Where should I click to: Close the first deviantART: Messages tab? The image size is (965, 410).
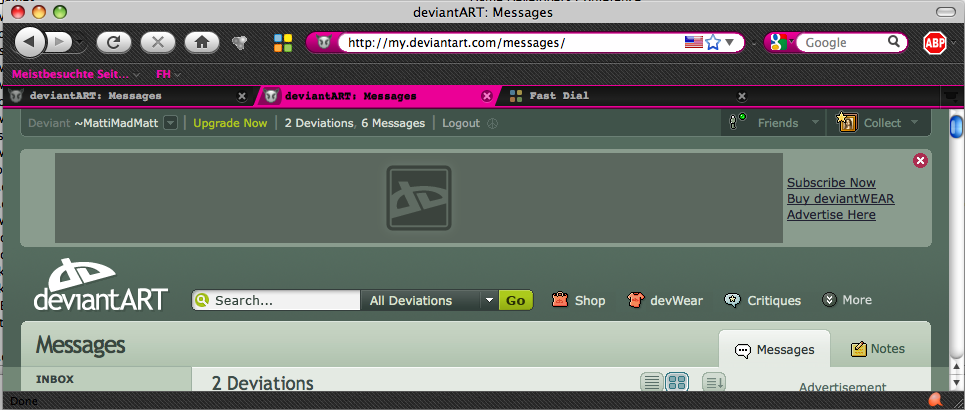click(x=242, y=96)
